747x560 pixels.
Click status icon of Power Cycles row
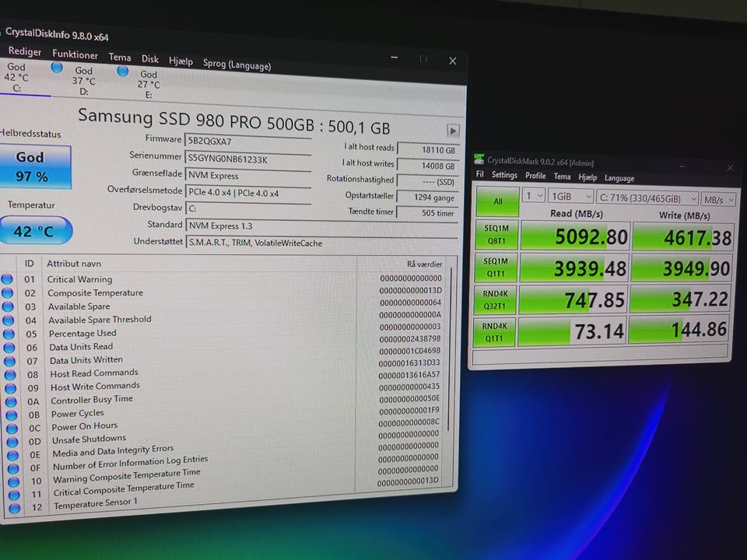tap(12, 415)
